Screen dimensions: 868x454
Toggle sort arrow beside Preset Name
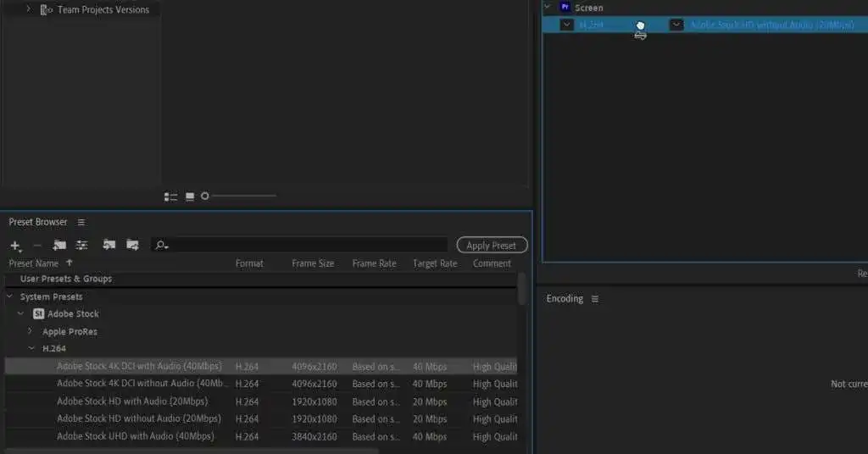(x=70, y=263)
